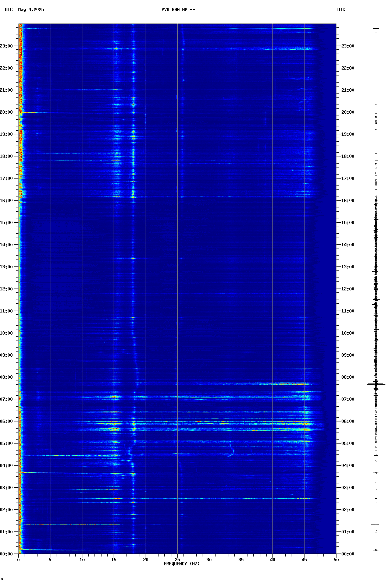Click '07:00' on the right time axis
Viewport: 392px width, 583px height.
tap(348, 399)
